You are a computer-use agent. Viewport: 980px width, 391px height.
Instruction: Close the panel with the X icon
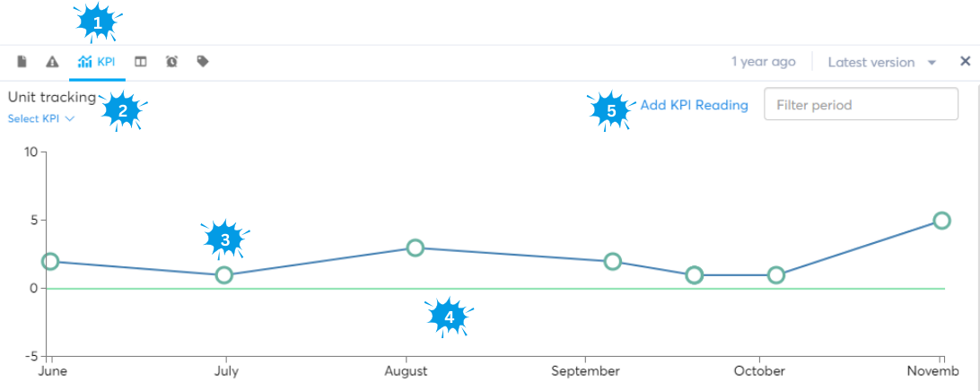coord(966,62)
